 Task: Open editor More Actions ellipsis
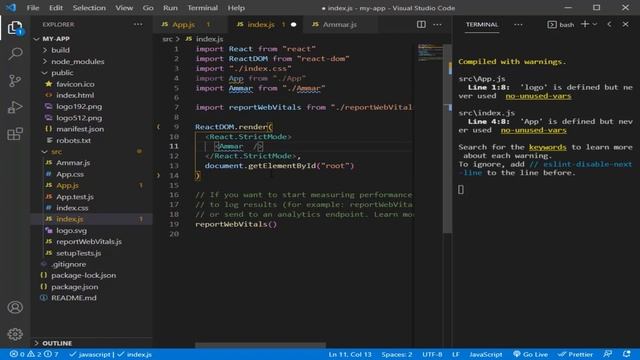click(437, 24)
